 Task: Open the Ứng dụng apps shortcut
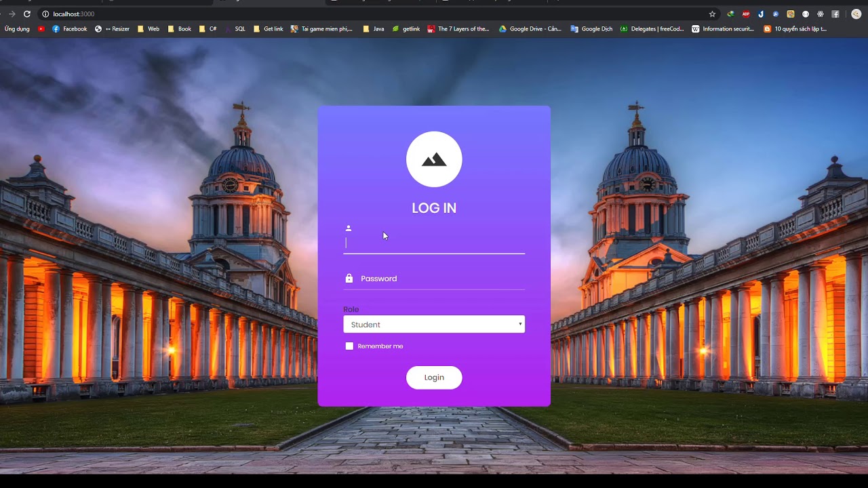click(17, 29)
